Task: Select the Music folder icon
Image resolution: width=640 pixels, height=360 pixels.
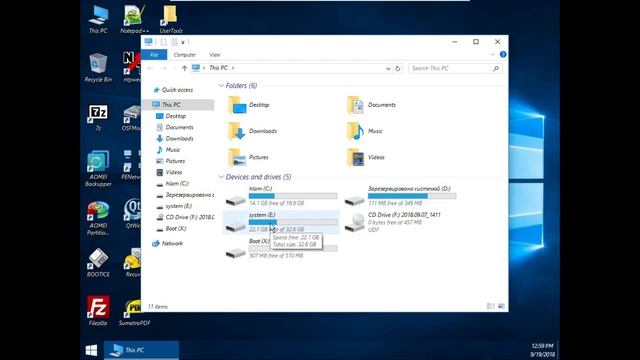Action: coord(355,131)
